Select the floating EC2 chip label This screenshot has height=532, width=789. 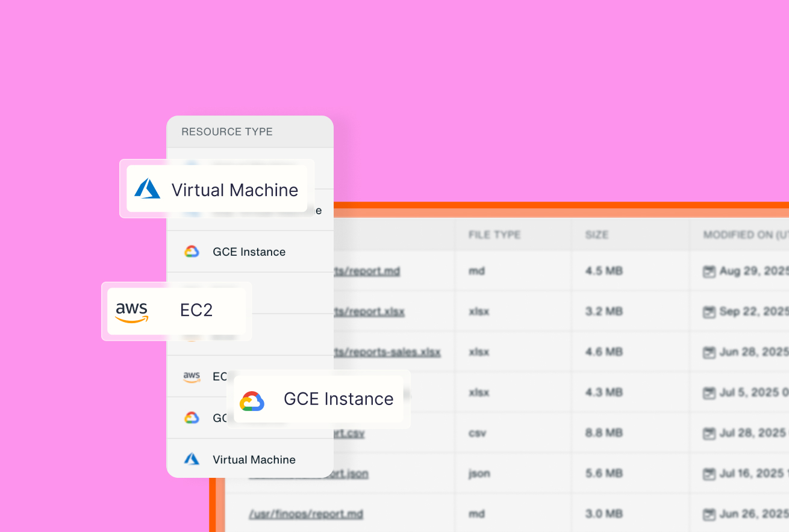[196, 311]
